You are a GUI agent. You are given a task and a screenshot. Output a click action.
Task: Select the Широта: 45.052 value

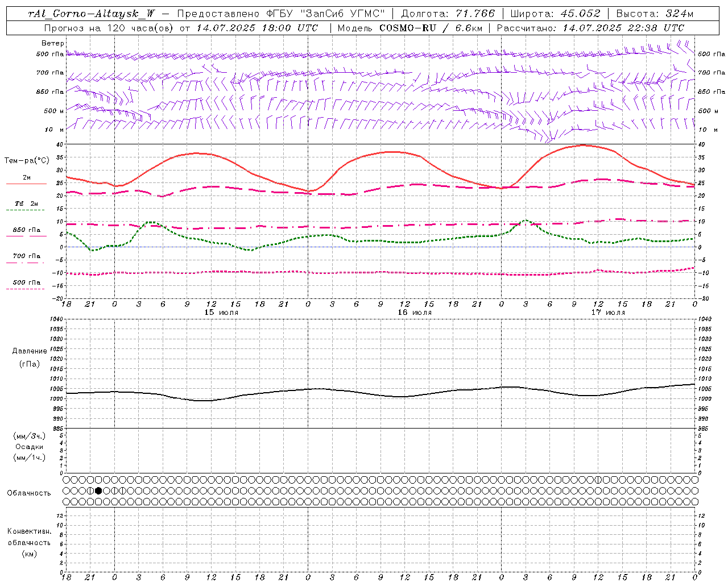(x=555, y=14)
